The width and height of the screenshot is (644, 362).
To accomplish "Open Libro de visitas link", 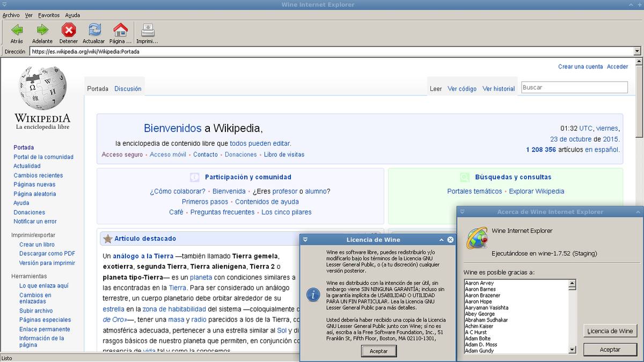I will tap(284, 154).
